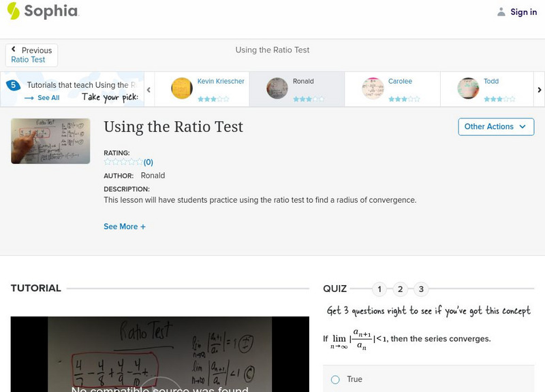Click the blue "5" tutorials badge

point(12,84)
